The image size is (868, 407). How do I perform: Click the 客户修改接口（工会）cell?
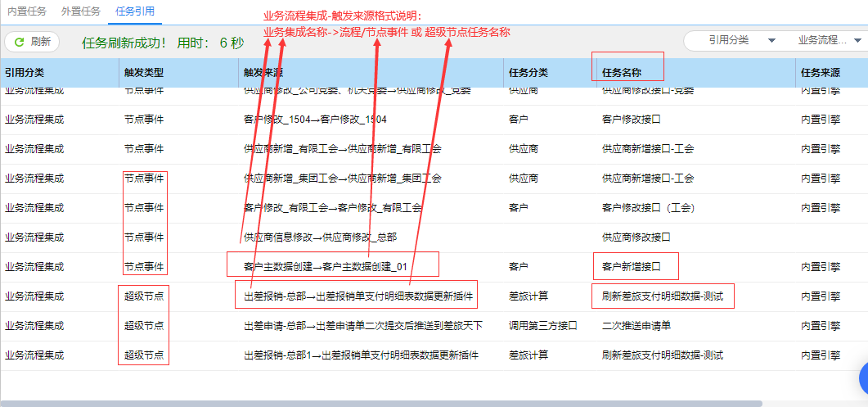click(x=648, y=208)
